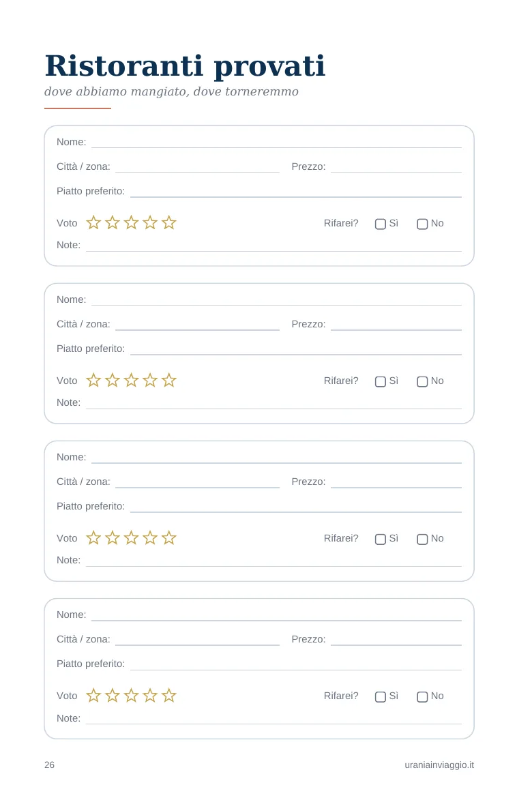Click the Piatto preferito line in third card
This screenshot has width=532, height=798.
296,507
